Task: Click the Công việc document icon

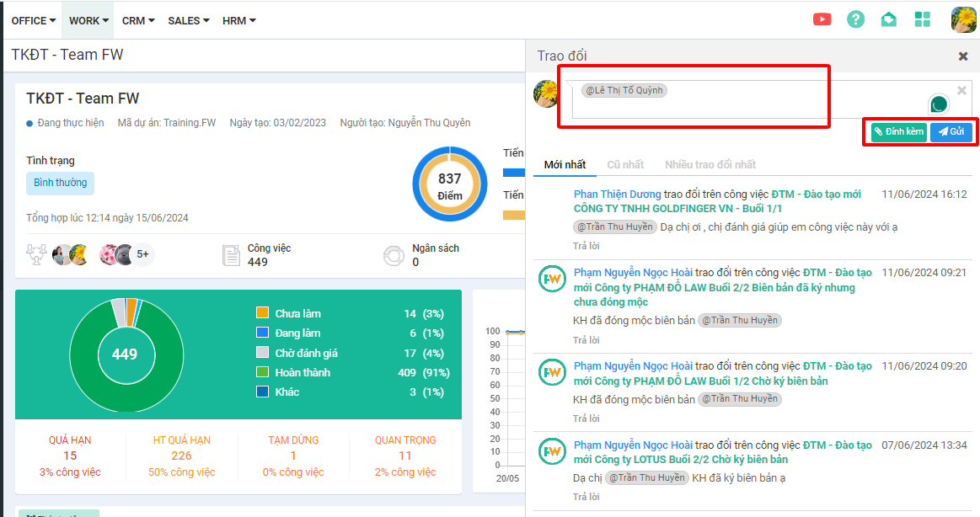Action: click(x=230, y=255)
